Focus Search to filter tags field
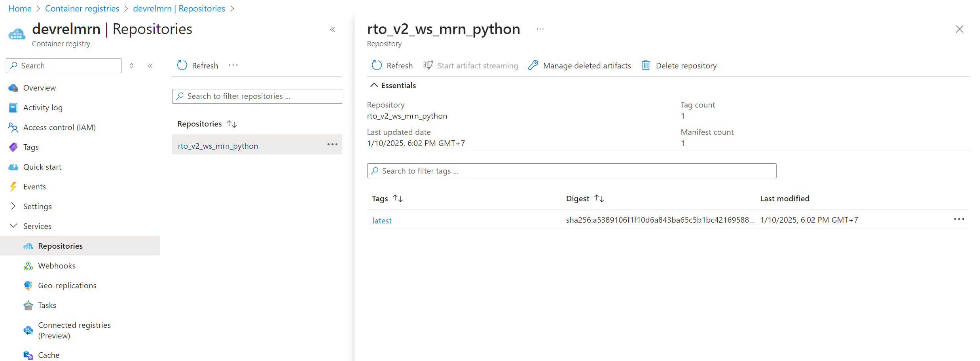The image size is (980, 361). click(x=572, y=171)
